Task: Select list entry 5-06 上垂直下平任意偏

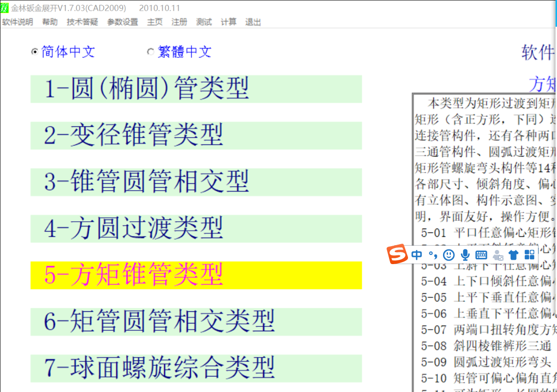Action: pyautogui.click(x=488, y=314)
